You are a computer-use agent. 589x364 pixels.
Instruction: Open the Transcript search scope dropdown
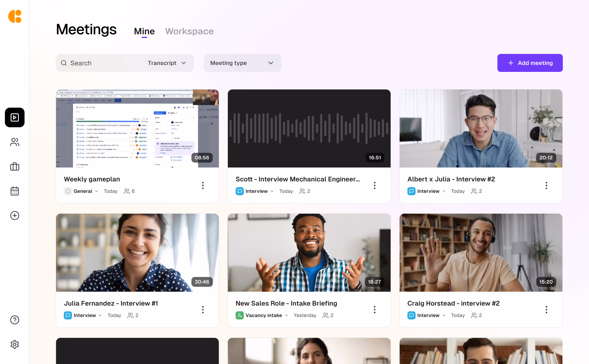[x=167, y=63]
